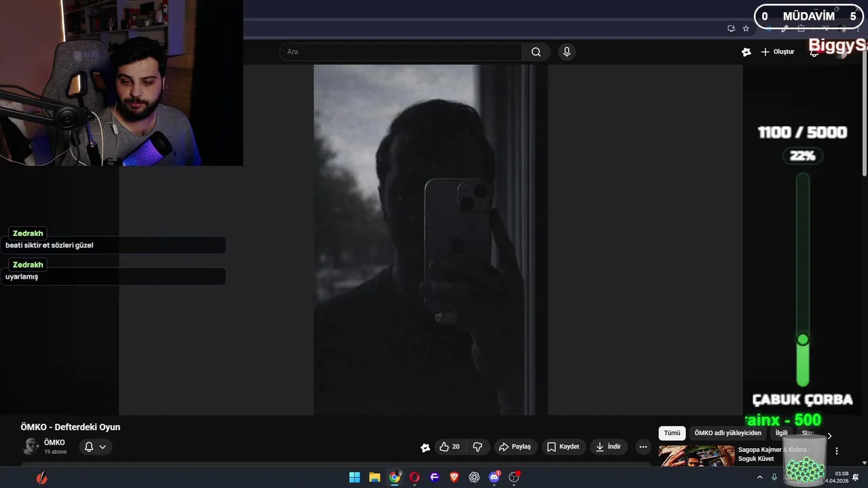This screenshot has height=488, width=868.
Task: Open OBS Studio from taskbar
Action: point(514,477)
